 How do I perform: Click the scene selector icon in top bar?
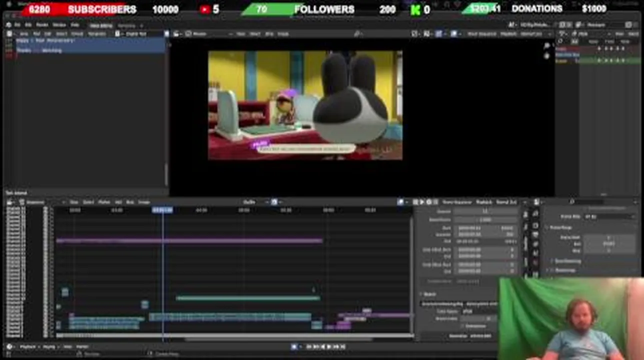point(512,24)
